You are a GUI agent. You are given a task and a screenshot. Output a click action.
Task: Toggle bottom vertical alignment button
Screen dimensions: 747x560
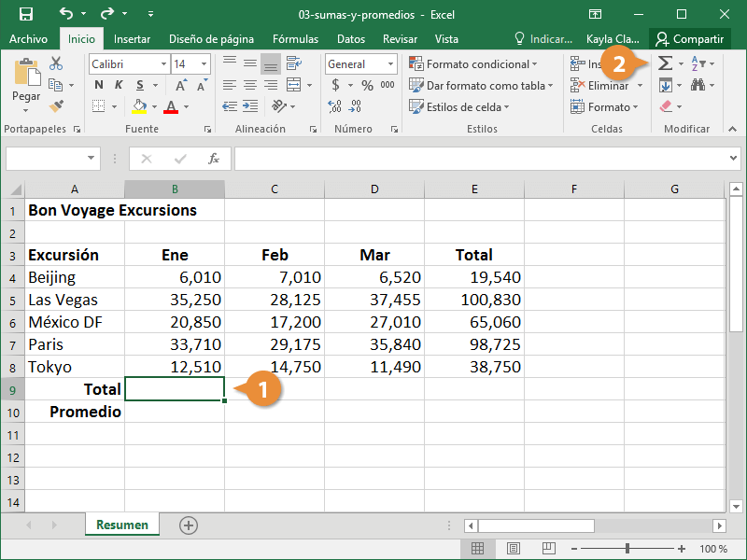[270, 63]
